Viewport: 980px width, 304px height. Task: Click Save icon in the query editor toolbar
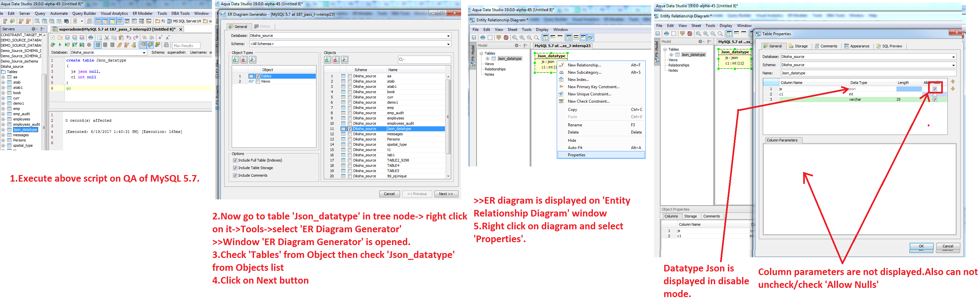point(67,38)
